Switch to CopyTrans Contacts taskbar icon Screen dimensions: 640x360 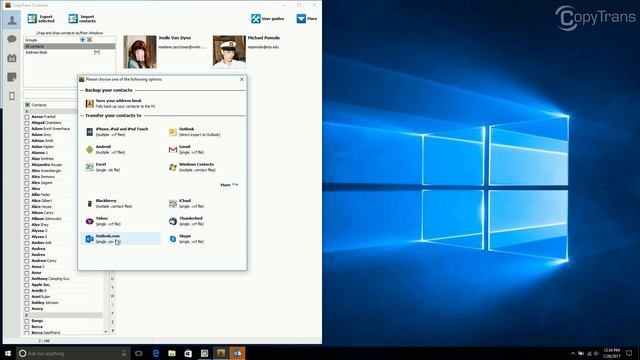pos(221,353)
